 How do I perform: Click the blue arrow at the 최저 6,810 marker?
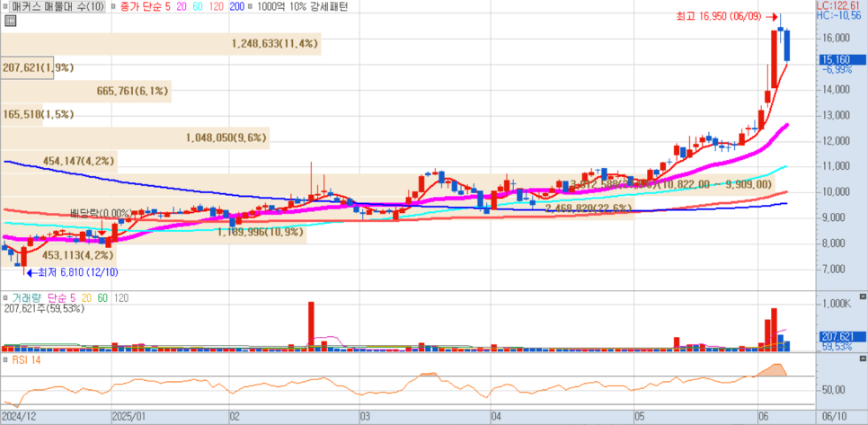tap(29, 272)
